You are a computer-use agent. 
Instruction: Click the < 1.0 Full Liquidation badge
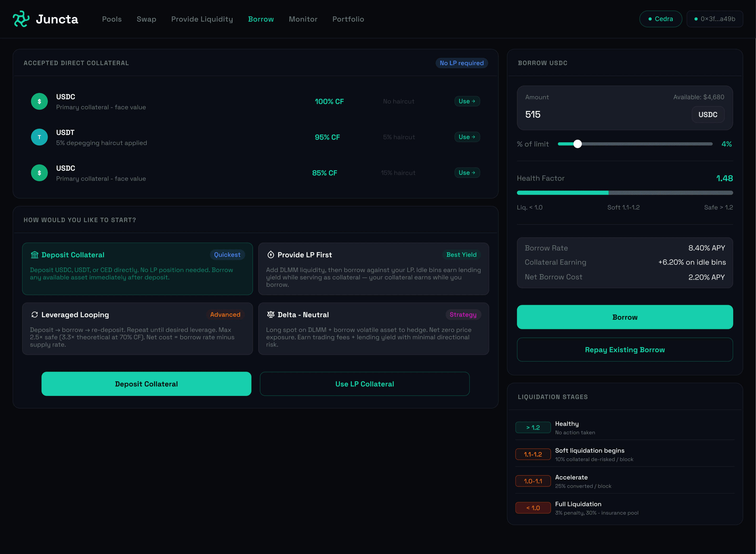click(533, 508)
